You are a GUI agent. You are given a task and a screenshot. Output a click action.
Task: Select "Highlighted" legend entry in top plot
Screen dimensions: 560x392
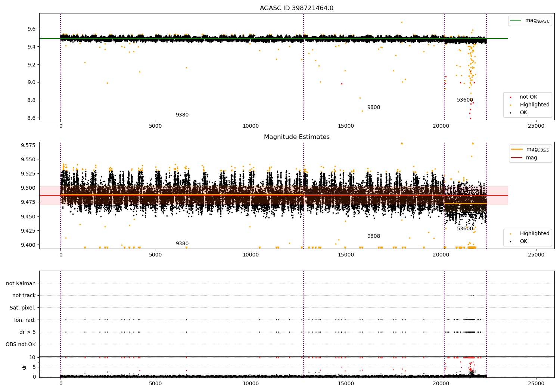(x=535, y=105)
